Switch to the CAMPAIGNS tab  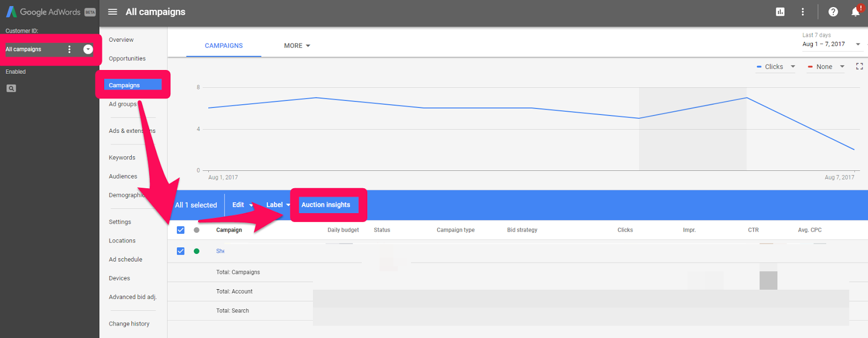(224, 46)
